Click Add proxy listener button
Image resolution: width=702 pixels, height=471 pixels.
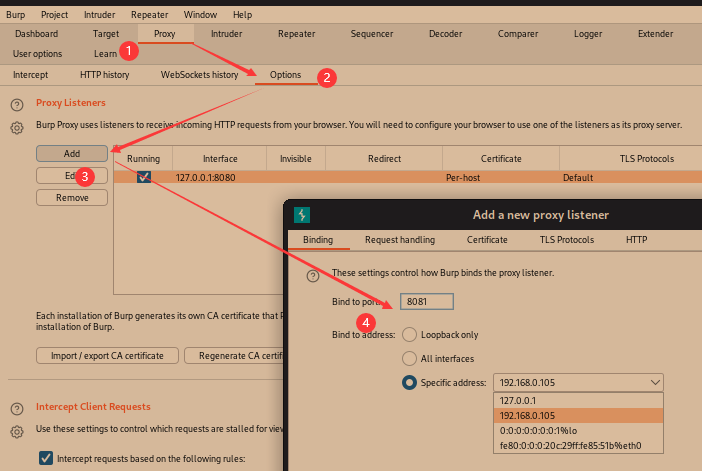[x=72, y=154]
